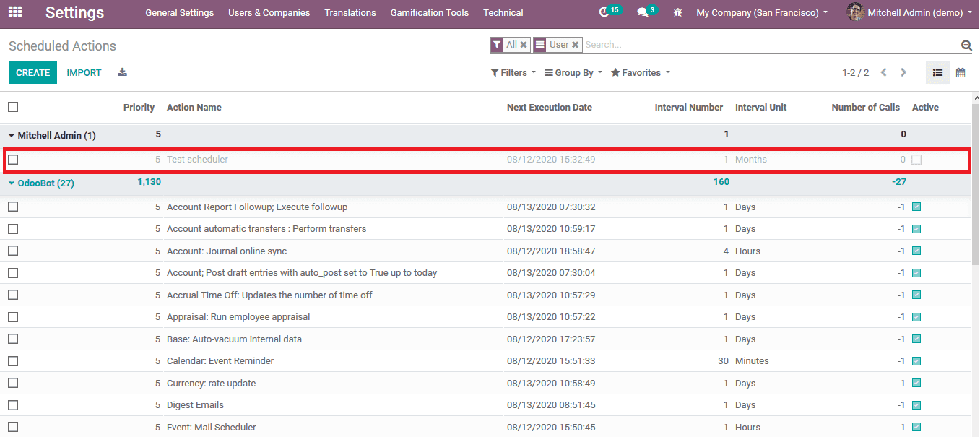The image size is (980, 437).
Task: Go to next page arrow
Action: [x=903, y=72]
